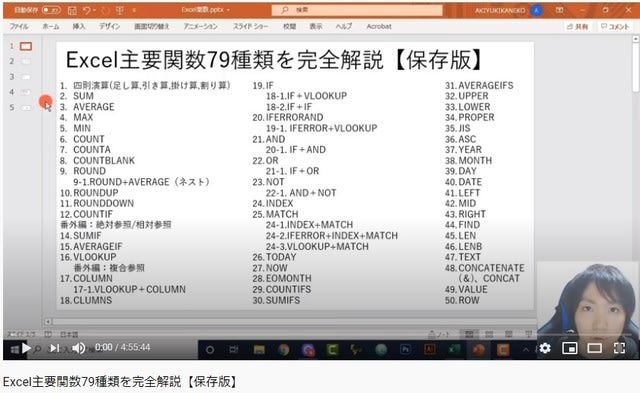The height and width of the screenshot is (393, 640).
Task: Click the video title link below player
Action: (120, 382)
